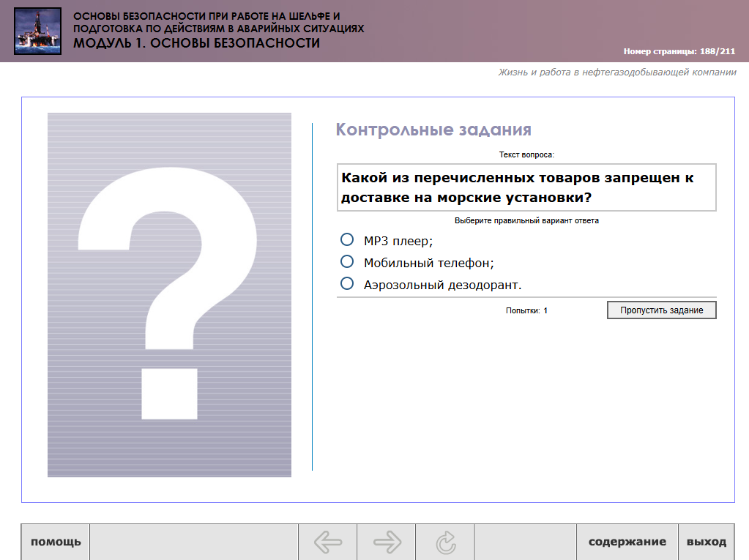The image size is (749, 560).
Task: Go to the previous page arrow
Action: (328, 542)
